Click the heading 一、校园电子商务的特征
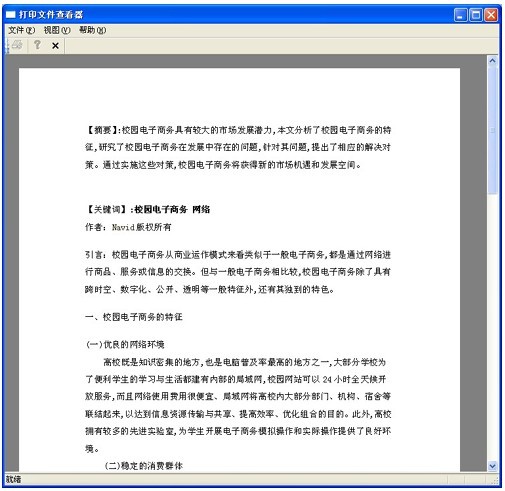 click(x=134, y=317)
